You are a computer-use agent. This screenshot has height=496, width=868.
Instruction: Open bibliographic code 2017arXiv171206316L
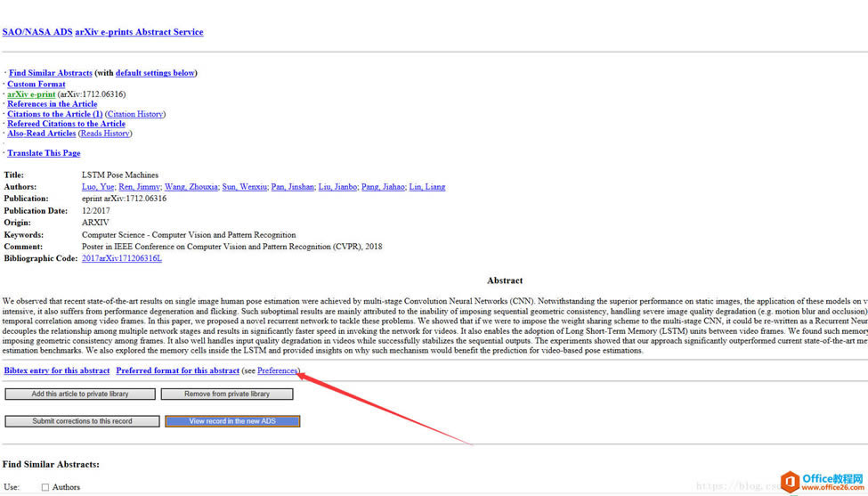tap(122, 258)
